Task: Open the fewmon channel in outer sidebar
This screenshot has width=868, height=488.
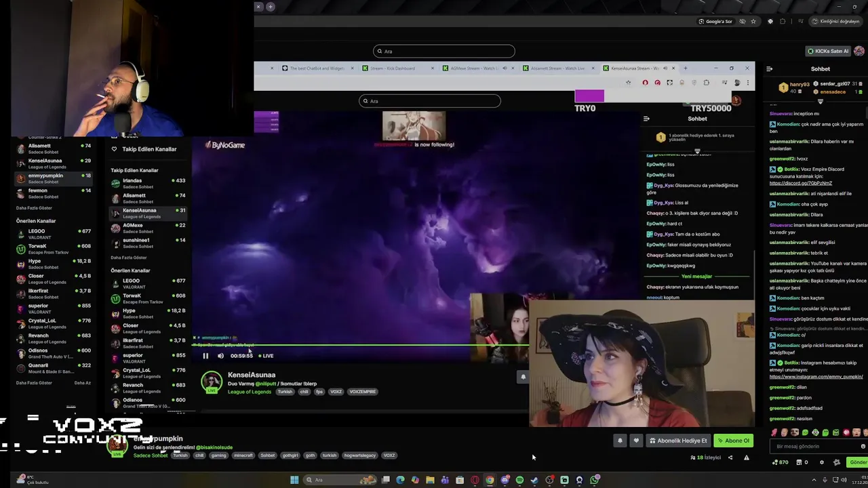Action: 53,193
